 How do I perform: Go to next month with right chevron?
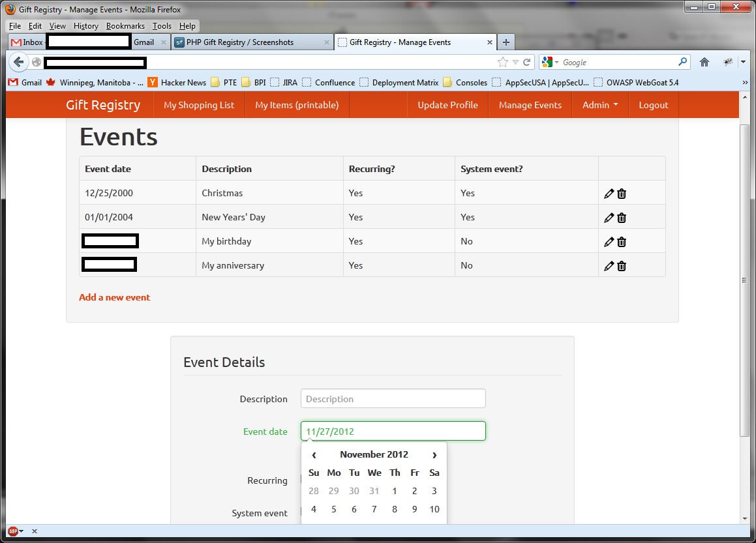[434, 454]
